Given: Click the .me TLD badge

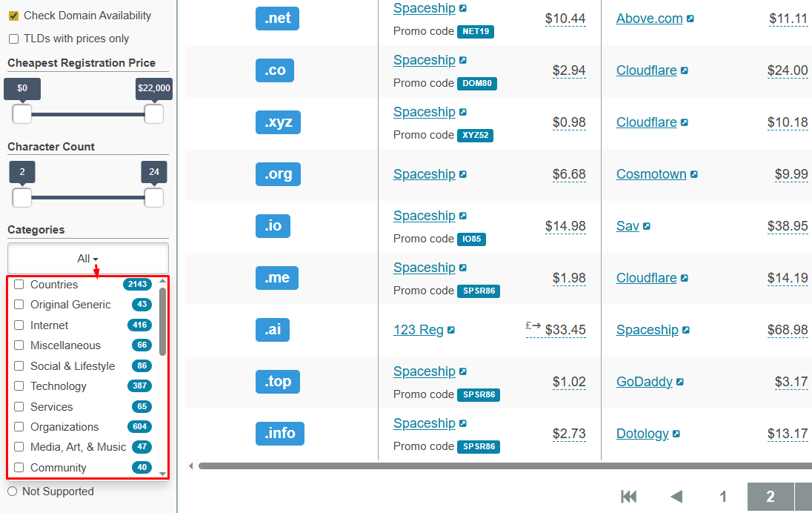Looking at the screenshot, I should click(277, 278).
